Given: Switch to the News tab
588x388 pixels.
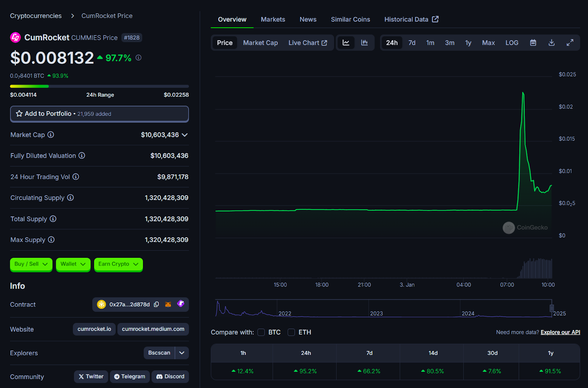Looking at the screenshot, I should pos(308,19).
